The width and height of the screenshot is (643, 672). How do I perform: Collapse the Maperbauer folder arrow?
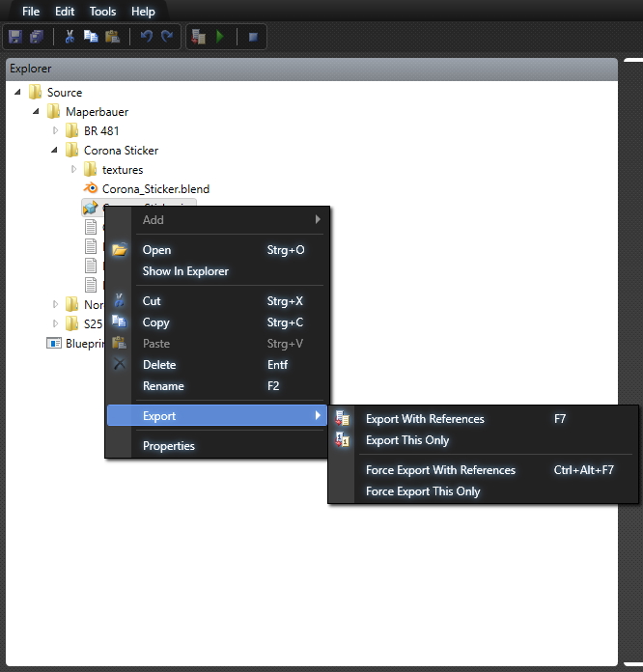(x=36, y=111)
